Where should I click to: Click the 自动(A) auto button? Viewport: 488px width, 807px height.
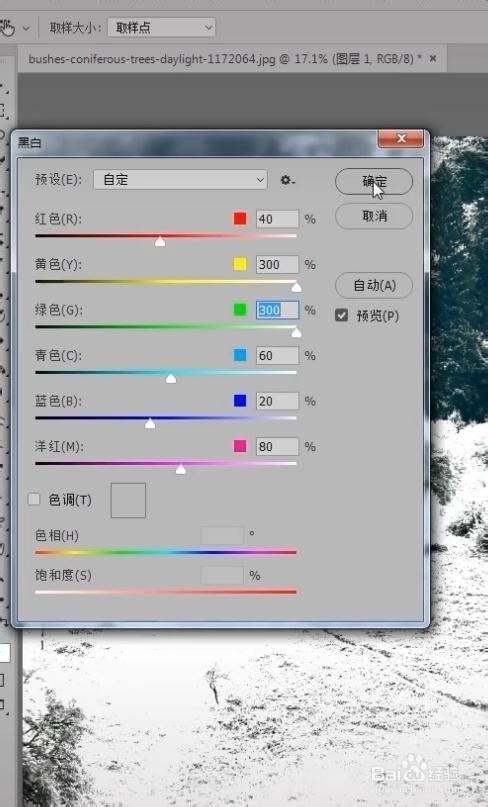(374, 285)
